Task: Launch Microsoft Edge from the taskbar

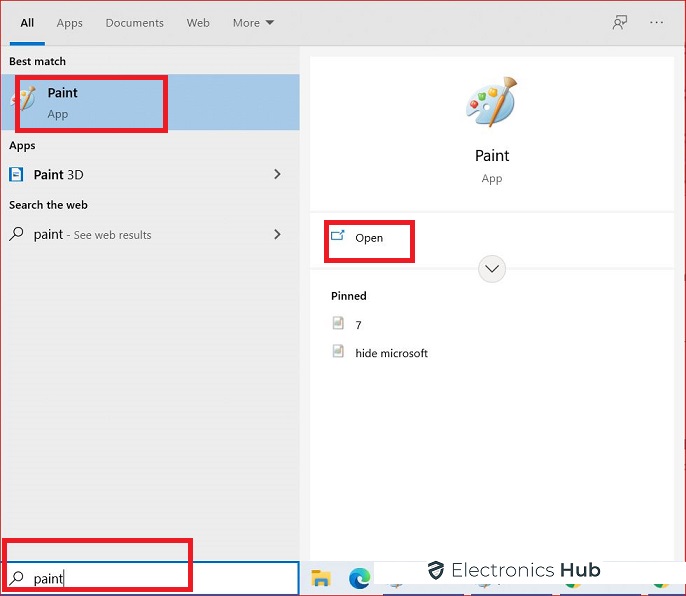Action: [x=360, y=578]
